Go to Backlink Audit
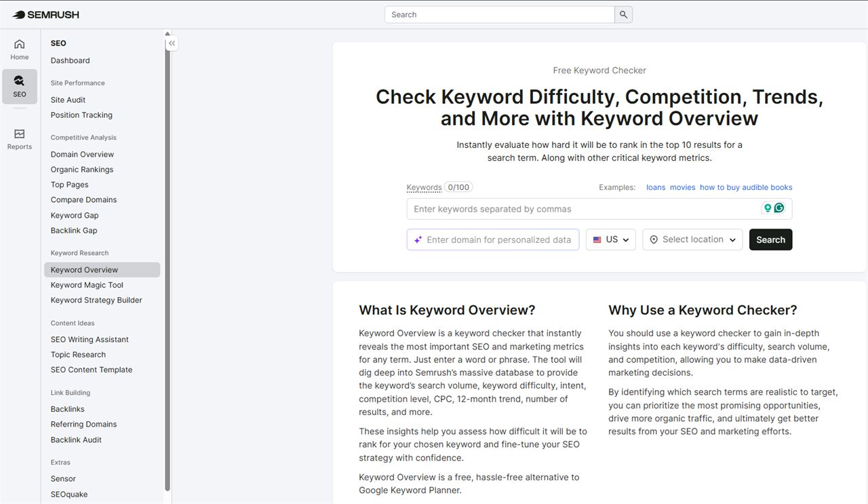Viewport: 868px width, 504px height. [x=76, y=440]
